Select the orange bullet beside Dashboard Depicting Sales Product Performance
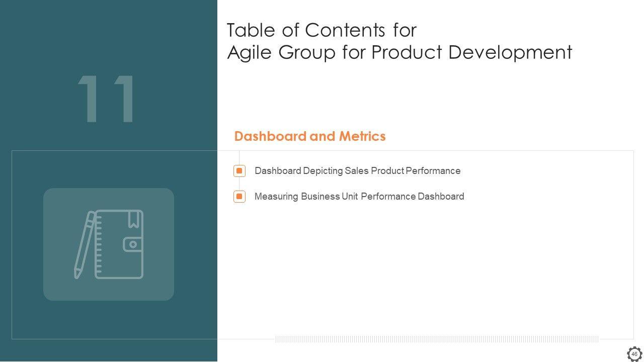 coord(239,171)
